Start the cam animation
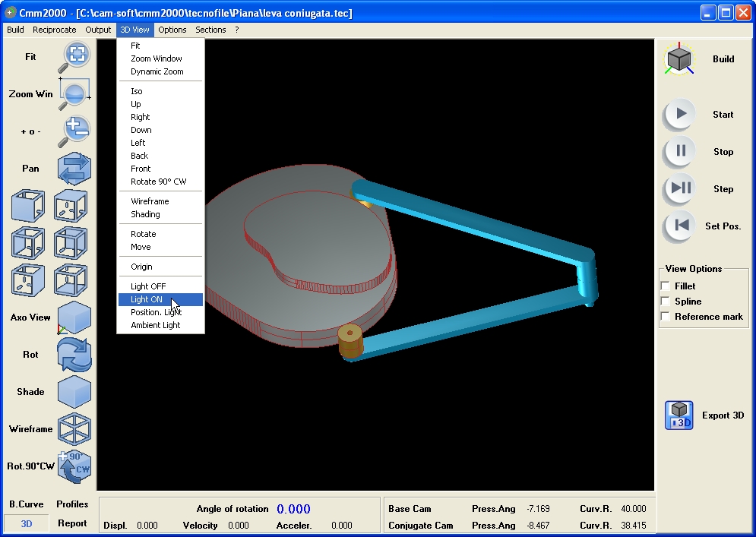Screen dimensions: 756x537 (x=680, y=114)
